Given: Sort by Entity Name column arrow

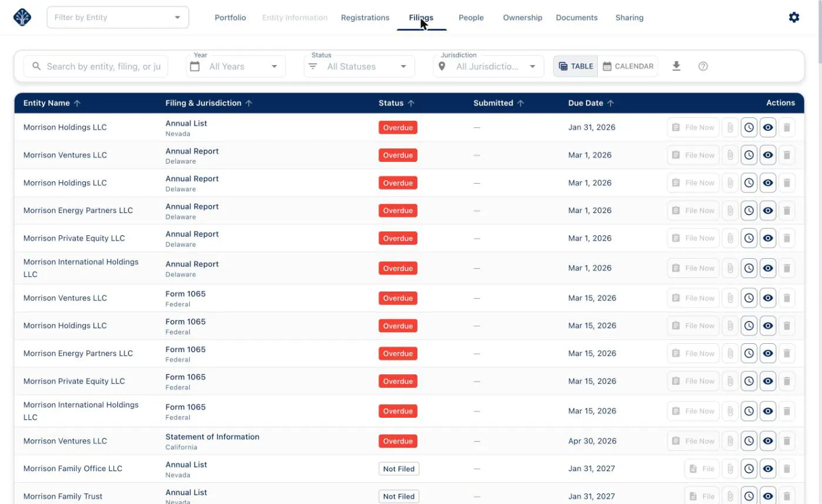Looking at the screenshot, I should tap(77, 103).
